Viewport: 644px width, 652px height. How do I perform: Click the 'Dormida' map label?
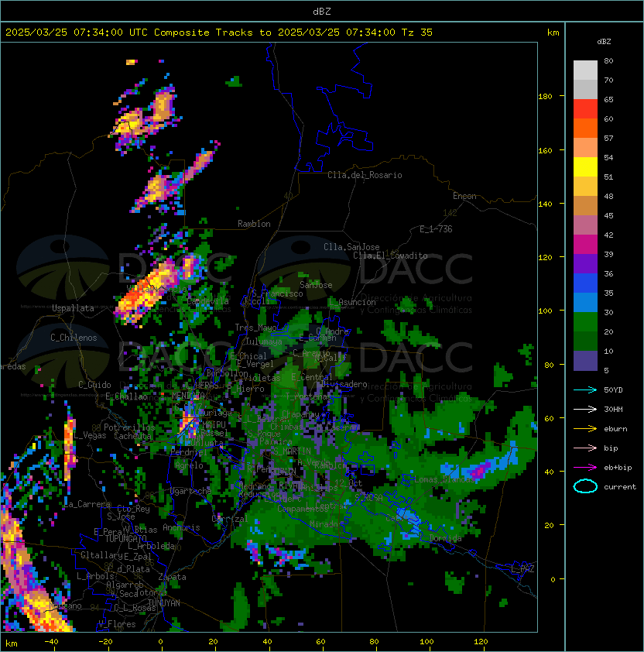tap(445, 538)
